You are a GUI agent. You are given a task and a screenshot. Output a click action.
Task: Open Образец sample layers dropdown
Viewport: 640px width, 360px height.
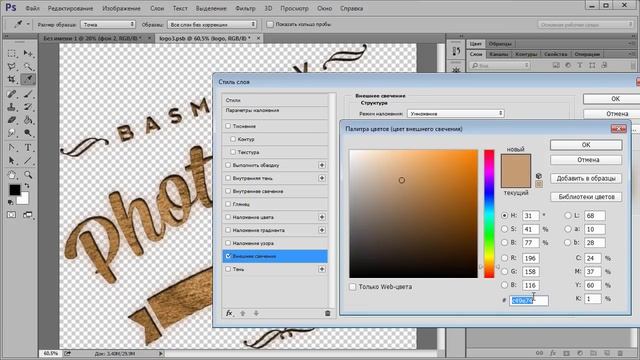click(x=212, y=24)
